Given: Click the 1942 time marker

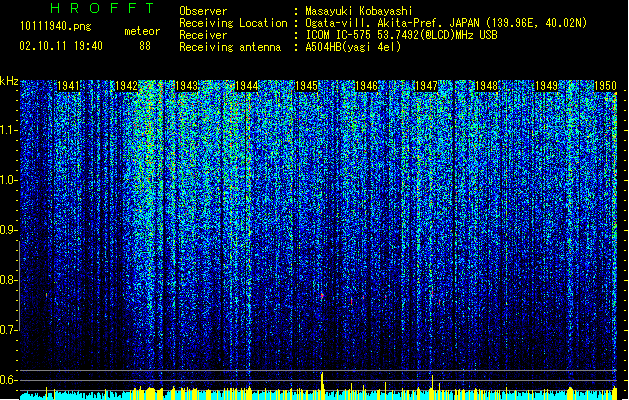Looking at the screenshot, I should (x=127, y=86).
